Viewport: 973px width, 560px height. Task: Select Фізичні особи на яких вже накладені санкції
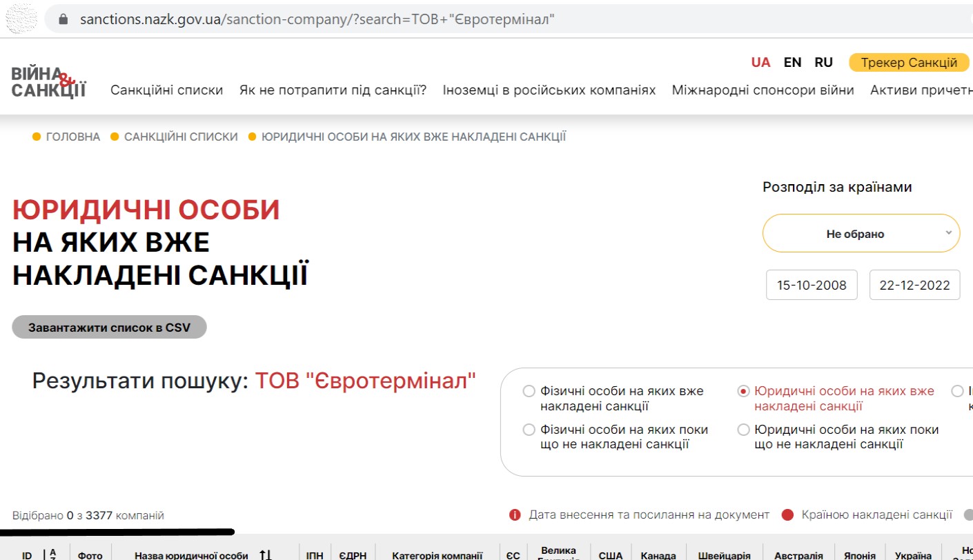pyautogui.click(x=529, y=391)
